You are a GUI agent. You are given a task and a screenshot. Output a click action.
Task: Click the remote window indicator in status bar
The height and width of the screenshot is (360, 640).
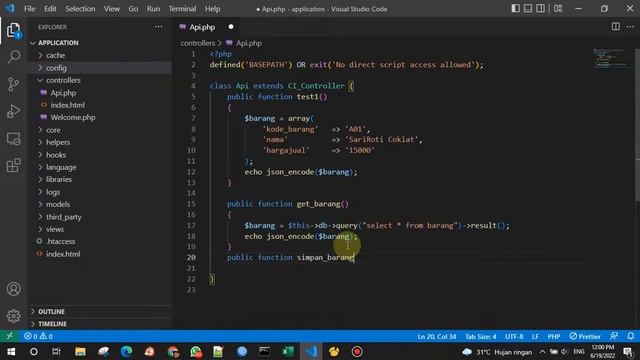(x=9, y=336)
